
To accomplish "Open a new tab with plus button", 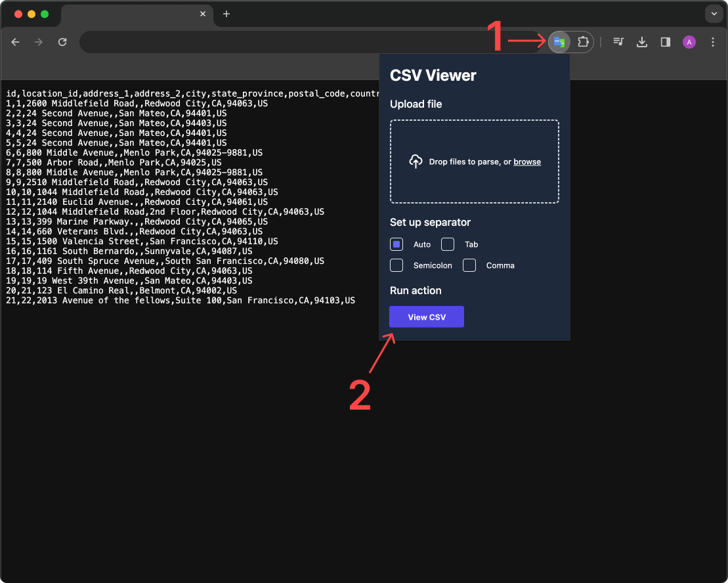I will (226, 14).
